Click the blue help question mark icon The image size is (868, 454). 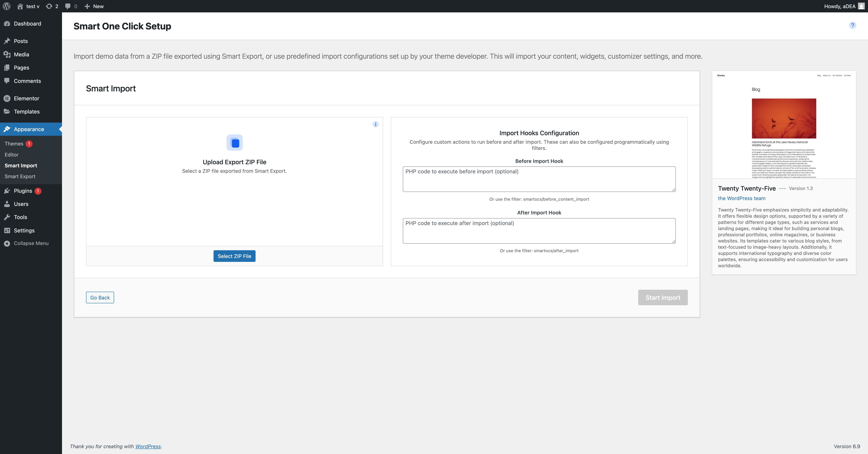[852, 25]
